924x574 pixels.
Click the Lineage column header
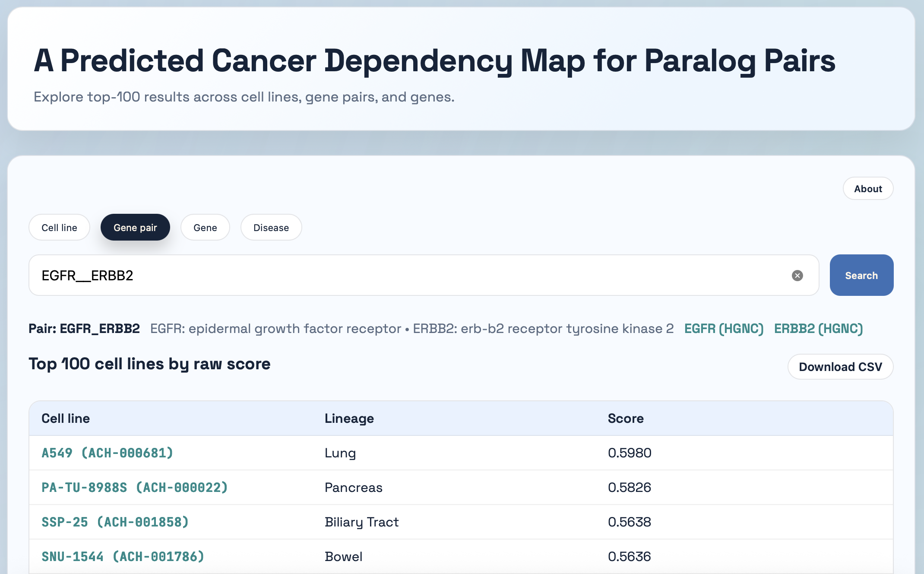tap(349, 419)
